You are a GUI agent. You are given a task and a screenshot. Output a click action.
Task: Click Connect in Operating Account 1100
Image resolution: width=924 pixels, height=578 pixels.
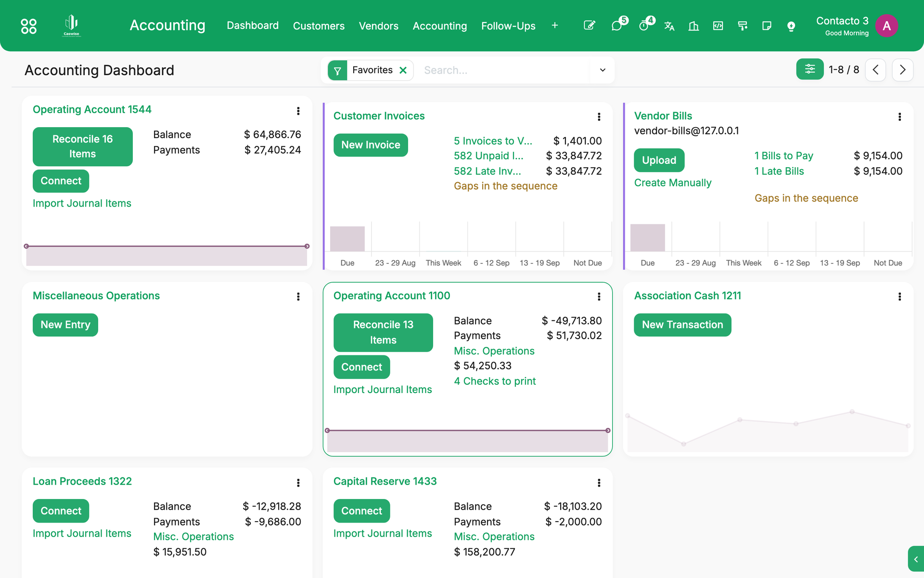click(361, 367)
